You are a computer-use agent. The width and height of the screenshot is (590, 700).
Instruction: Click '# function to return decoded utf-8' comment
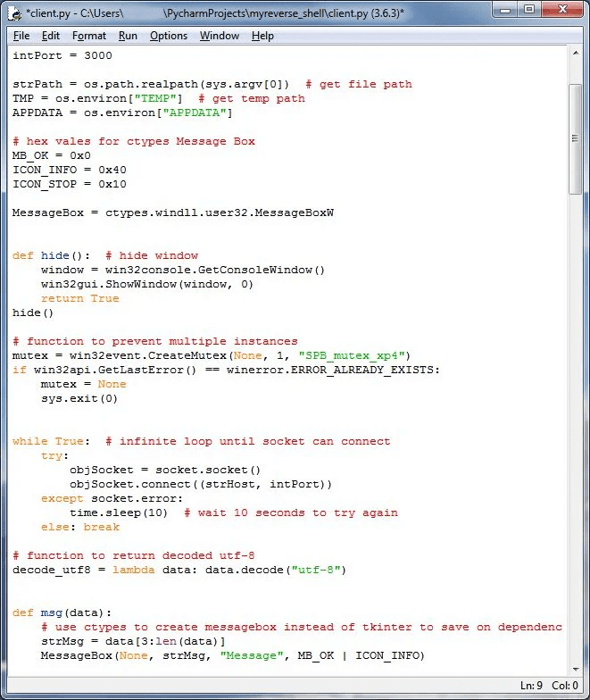click(x=134, y=555)
